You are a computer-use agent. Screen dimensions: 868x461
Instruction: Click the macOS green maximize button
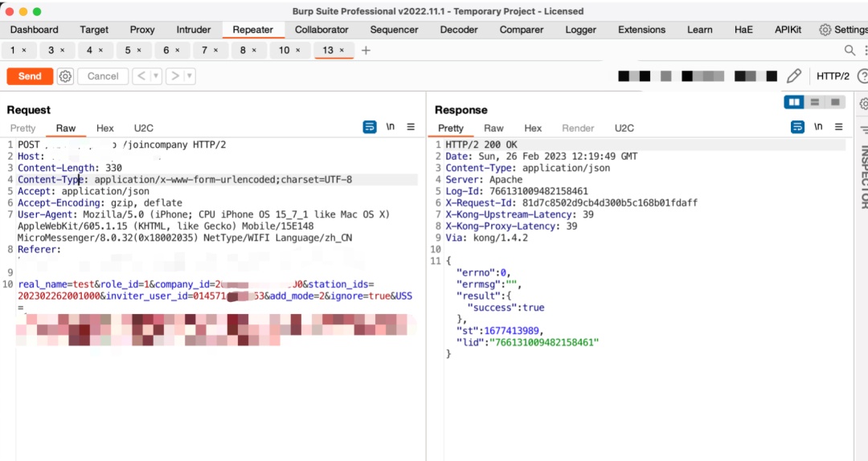[37, 11]
